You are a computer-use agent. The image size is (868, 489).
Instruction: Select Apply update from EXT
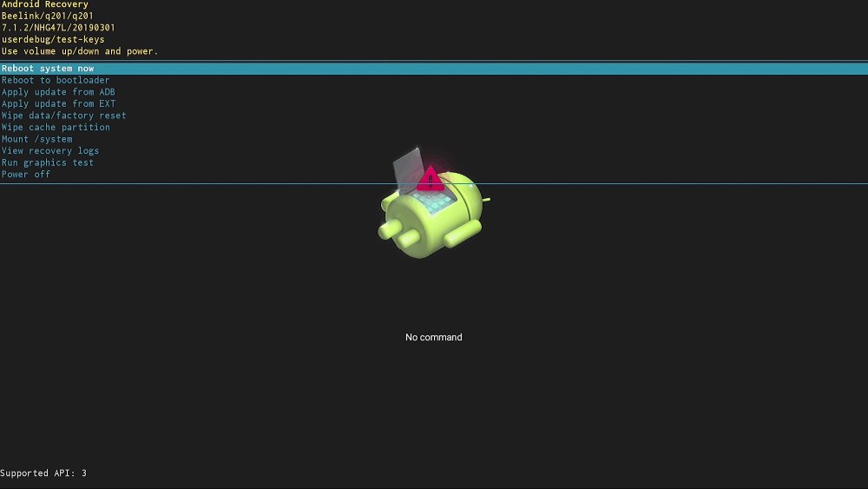(59, 103)
